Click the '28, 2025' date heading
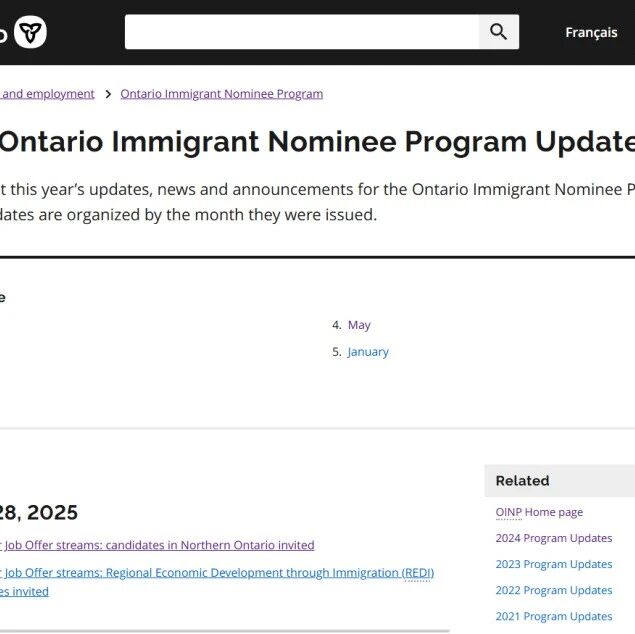Image resolution: width=635 pixels, height=634 pixels. point(38,513)
